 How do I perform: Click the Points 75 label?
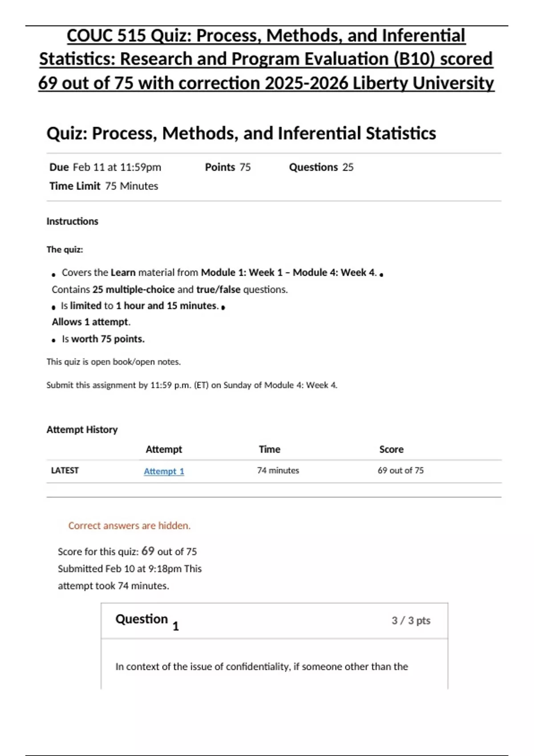(228, 167)
